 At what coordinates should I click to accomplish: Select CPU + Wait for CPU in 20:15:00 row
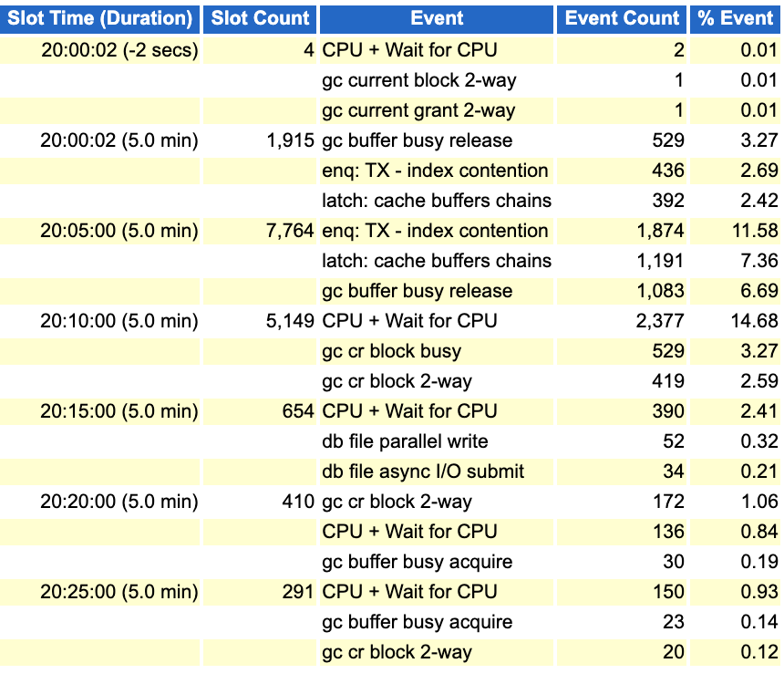click(x=409, y=411)
